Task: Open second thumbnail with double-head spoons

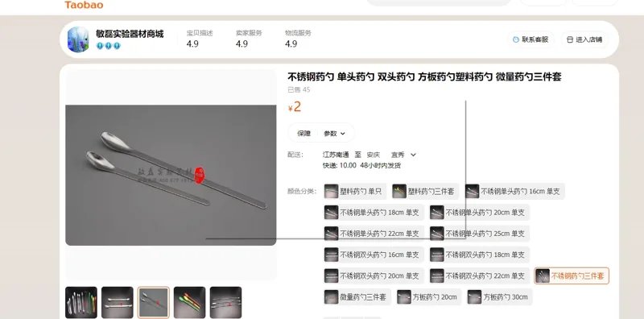Action: [118, 303]
